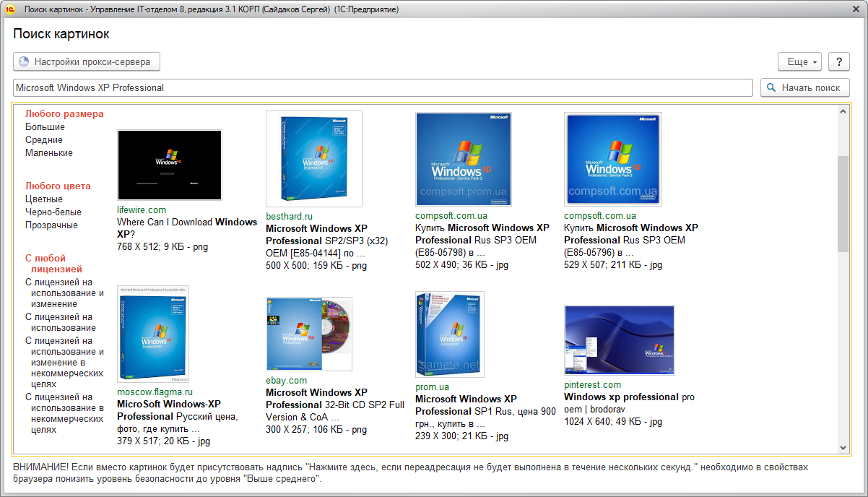
Task: Click compsoft.com.ua link above 502 X 490
Action: pos(451,215)
